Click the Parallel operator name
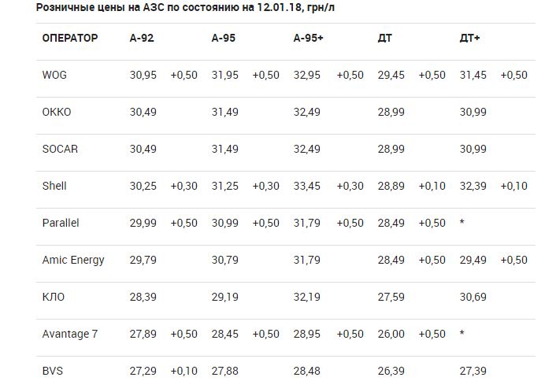545x392 pixels. [x=61, y=223]
